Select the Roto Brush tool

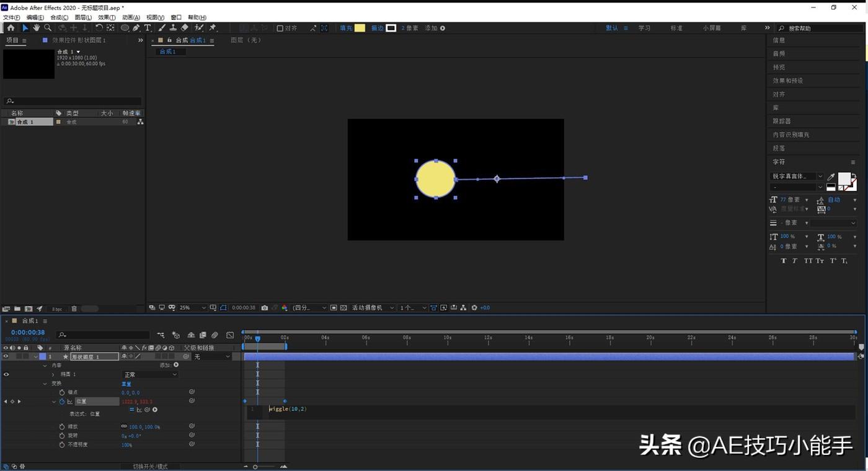click(199, 28)
